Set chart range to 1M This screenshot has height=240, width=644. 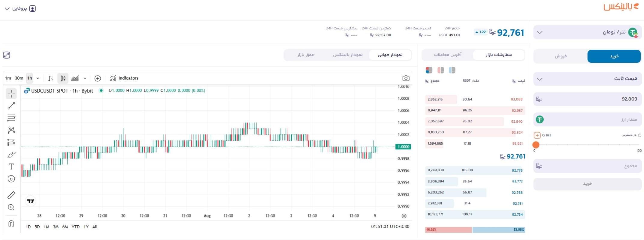tap(47, 227)
